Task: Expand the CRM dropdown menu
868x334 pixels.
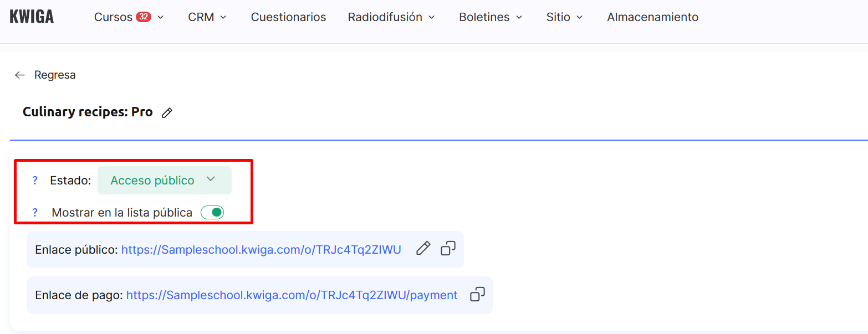Action: [207, 17]
